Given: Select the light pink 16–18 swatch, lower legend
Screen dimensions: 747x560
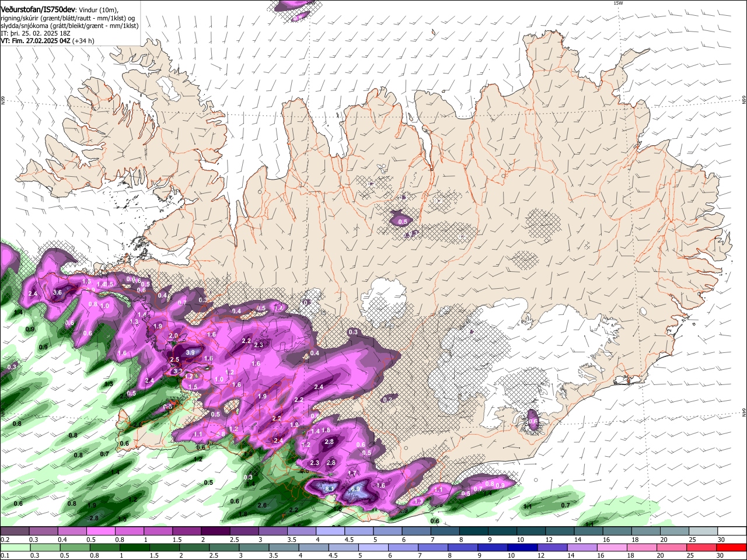Looking at the screenshot, I should pos(613,547).
